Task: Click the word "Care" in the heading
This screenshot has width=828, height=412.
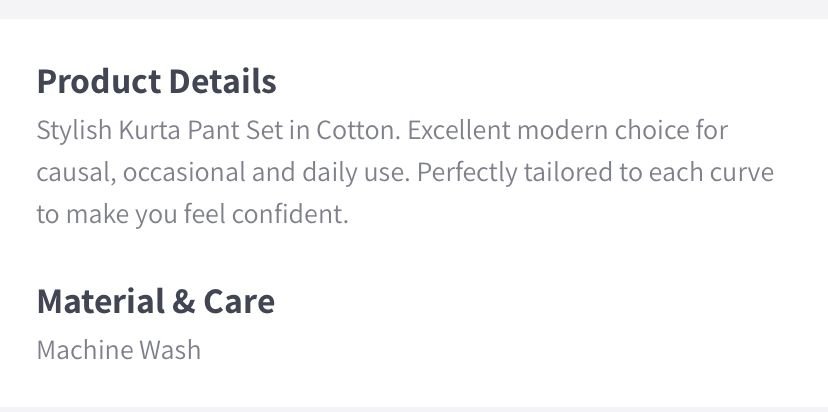Action: coord(239,301)
